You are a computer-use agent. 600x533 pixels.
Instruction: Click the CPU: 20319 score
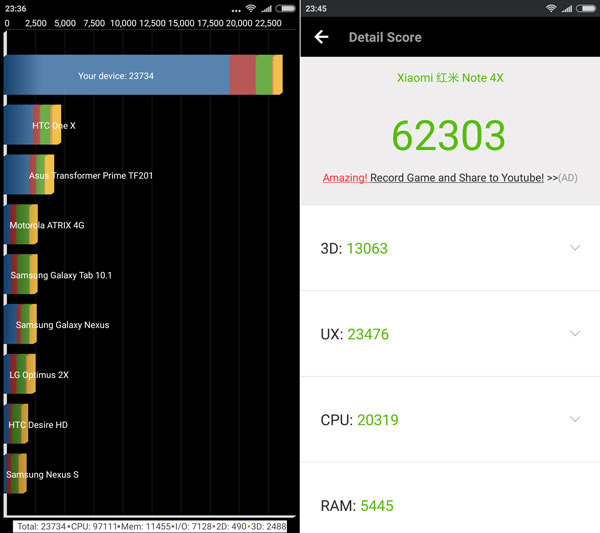[359, 420]
